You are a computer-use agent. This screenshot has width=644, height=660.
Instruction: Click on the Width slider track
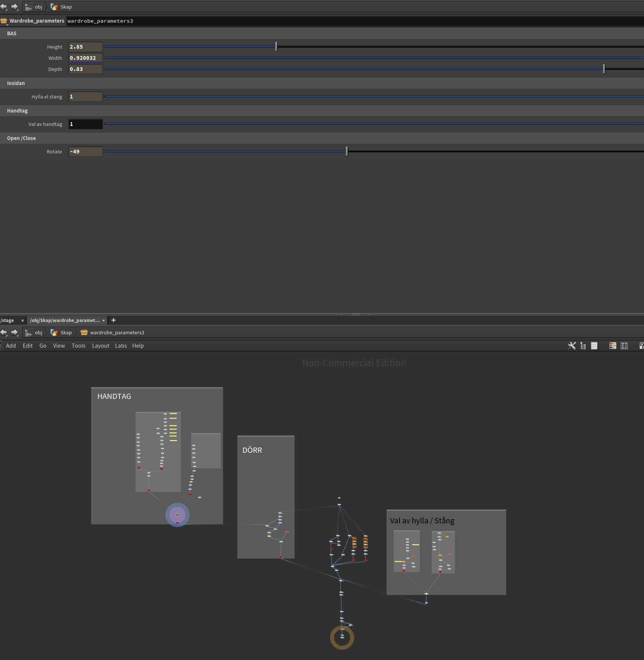tap(374, 58)
